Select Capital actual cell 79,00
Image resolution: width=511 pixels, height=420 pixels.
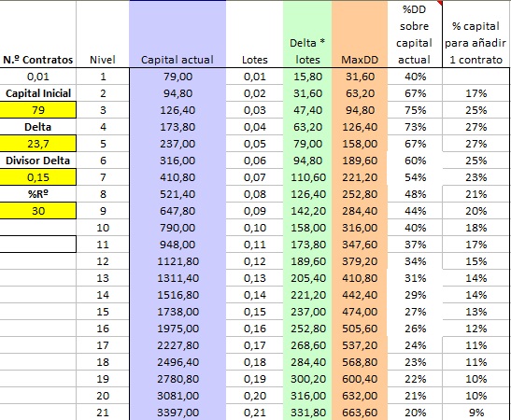pos(177,77)
